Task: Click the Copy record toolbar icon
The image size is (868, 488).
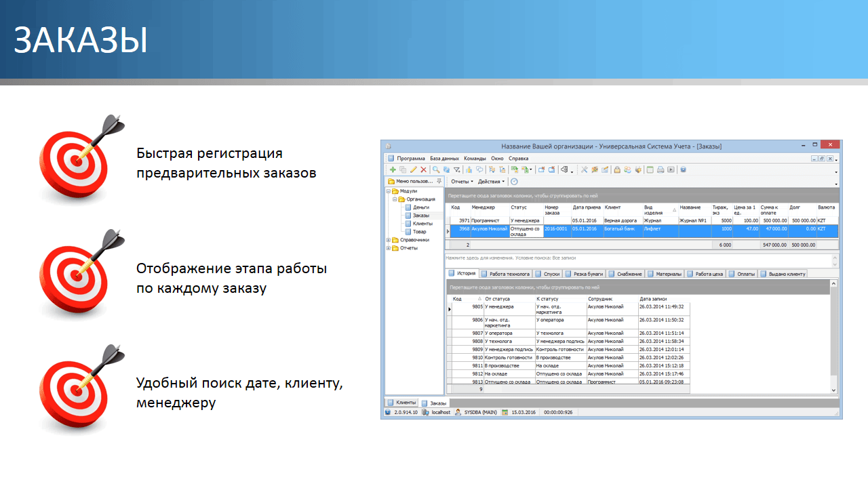Action: tap(403, 169)
